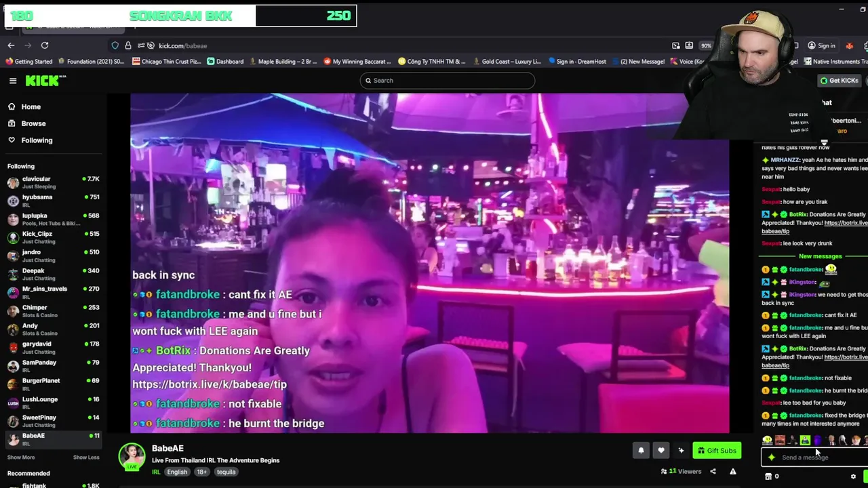
Task: Open the Chimper channel in Following
Action: click(53, 310)
